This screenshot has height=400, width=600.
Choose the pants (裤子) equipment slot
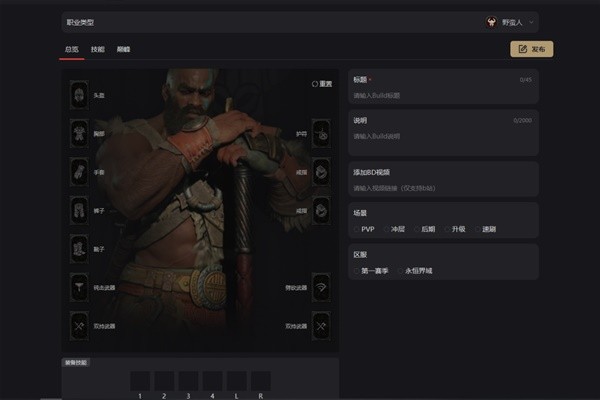(80, 210)
